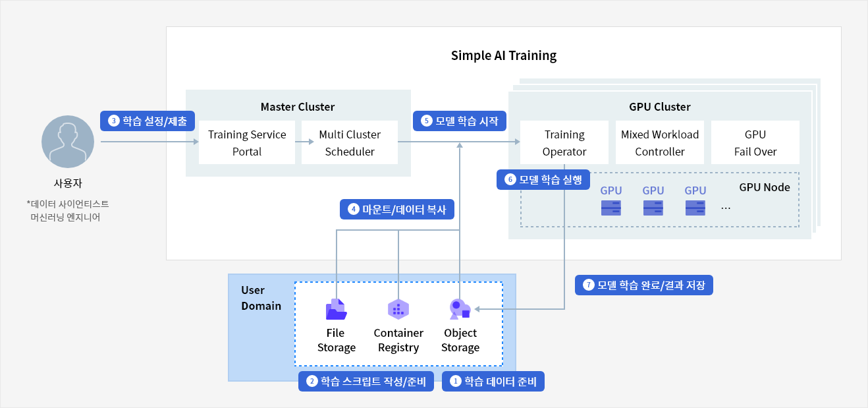The image size is (868, 408).
Task: Click the Object Storage shapes icon
Action: (460, 309)
